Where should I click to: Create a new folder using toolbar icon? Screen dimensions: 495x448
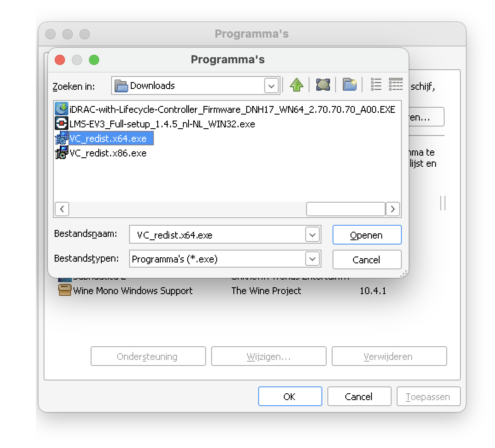[x=350, y=85]
